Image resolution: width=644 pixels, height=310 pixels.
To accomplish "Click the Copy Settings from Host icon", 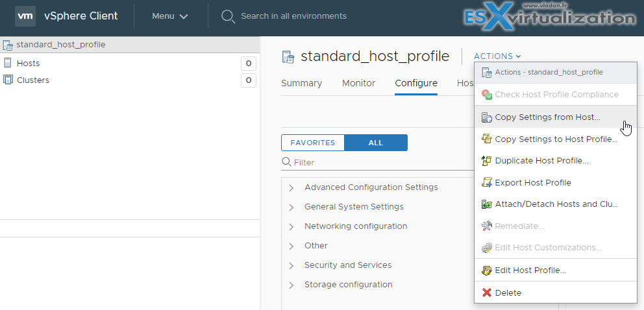I will (487, 117).
